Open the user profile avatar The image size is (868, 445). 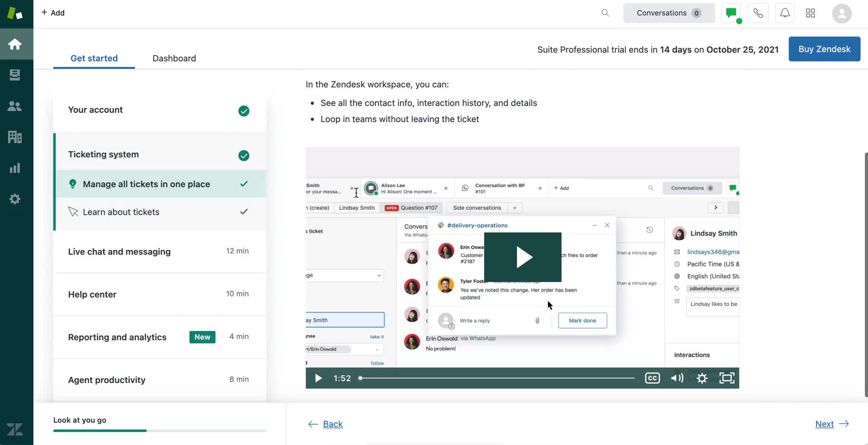[842, 13]
